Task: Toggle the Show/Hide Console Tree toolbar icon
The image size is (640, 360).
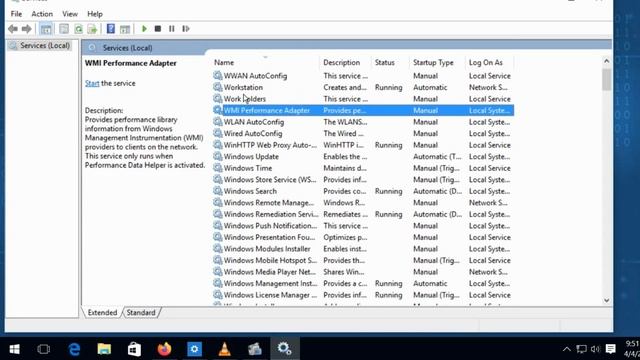Action: point(46,29)
